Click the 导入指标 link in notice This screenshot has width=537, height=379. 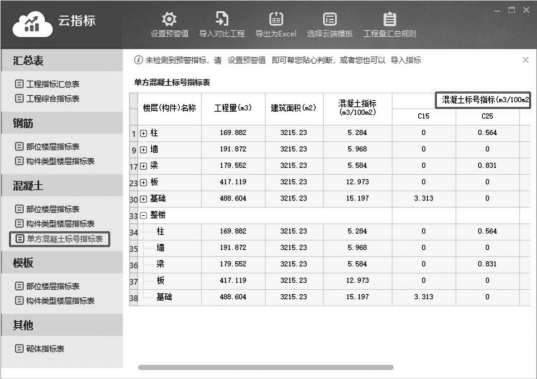pyautogui.click(x=405, y=60)
